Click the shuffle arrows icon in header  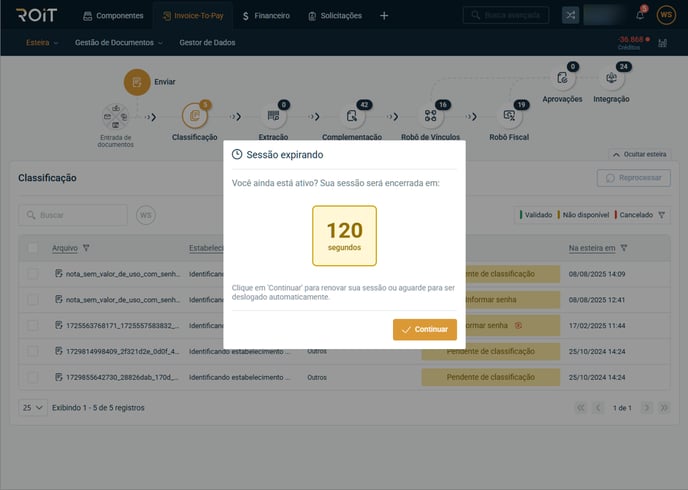pyautogui.click(x=570, y=15)
